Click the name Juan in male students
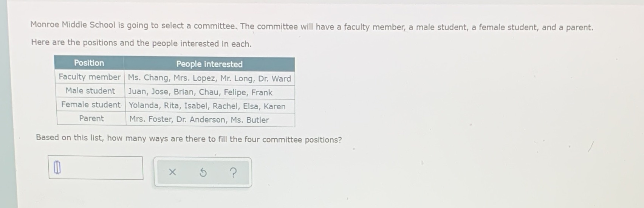 pos(137,92)
